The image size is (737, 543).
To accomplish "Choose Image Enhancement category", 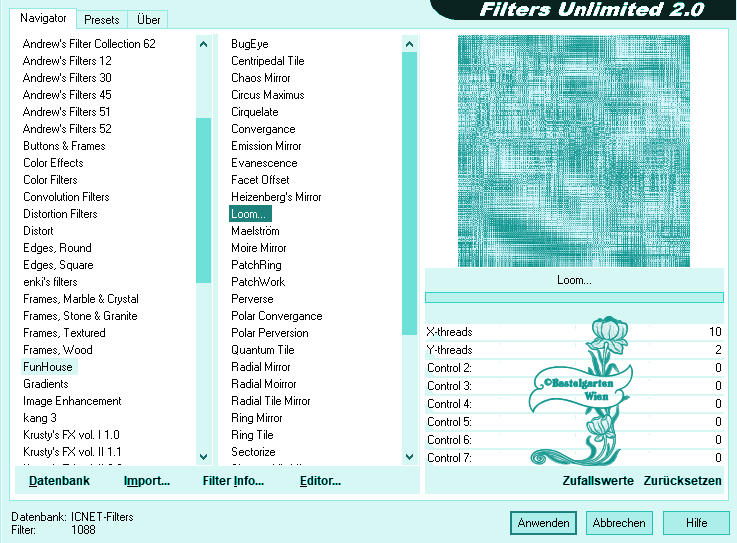I will 72,401.
